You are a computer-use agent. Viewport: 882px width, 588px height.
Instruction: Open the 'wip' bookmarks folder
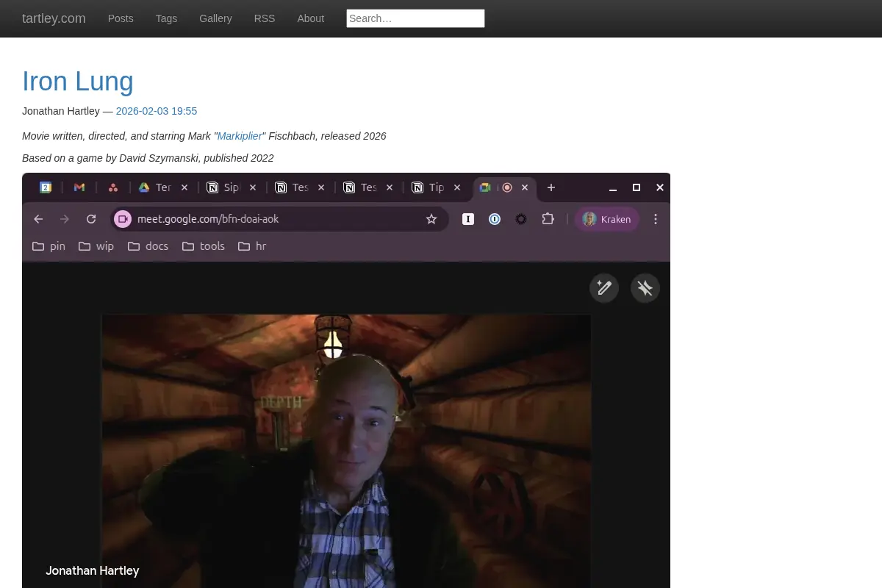pos(96,246)
